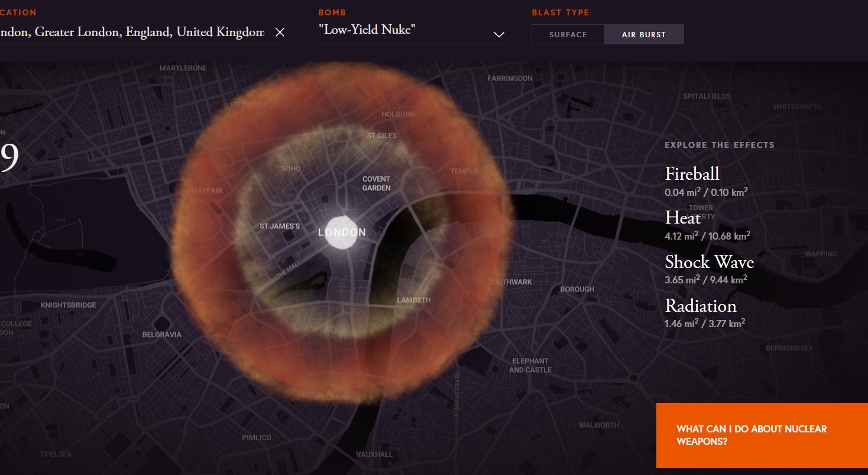The height and width of the screenshot is (475, 868).
Task: Click the Kennington Rd street label
Action: coord(458,395)
